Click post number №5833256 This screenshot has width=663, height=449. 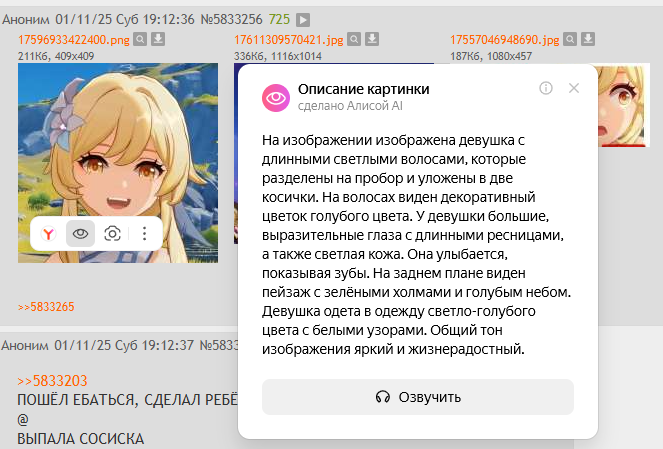231,19
